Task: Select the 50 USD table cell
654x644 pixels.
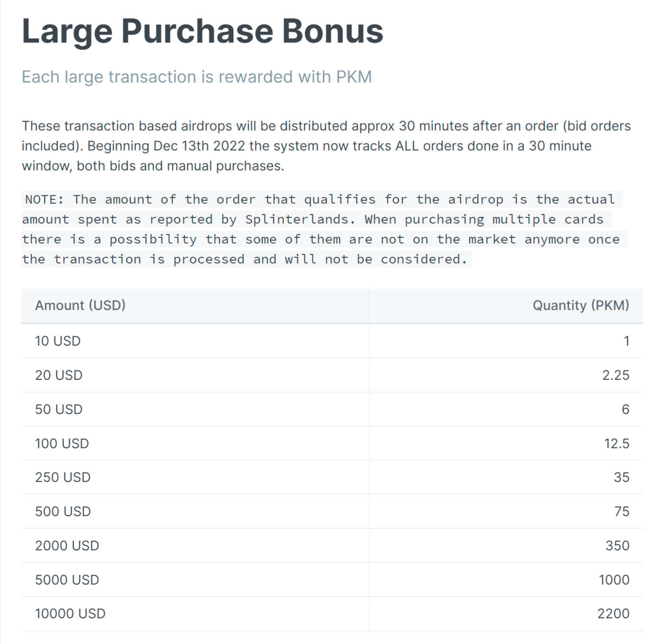Action: tap(195, 409)
